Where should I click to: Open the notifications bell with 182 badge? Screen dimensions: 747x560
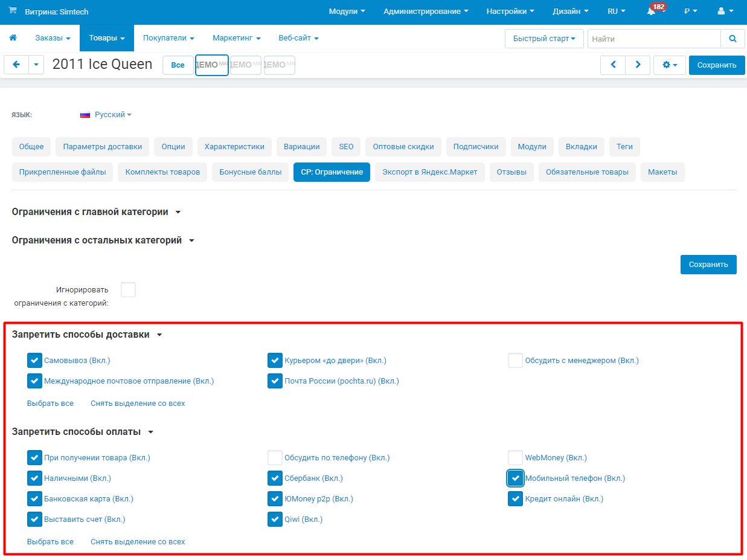[652, 11]
